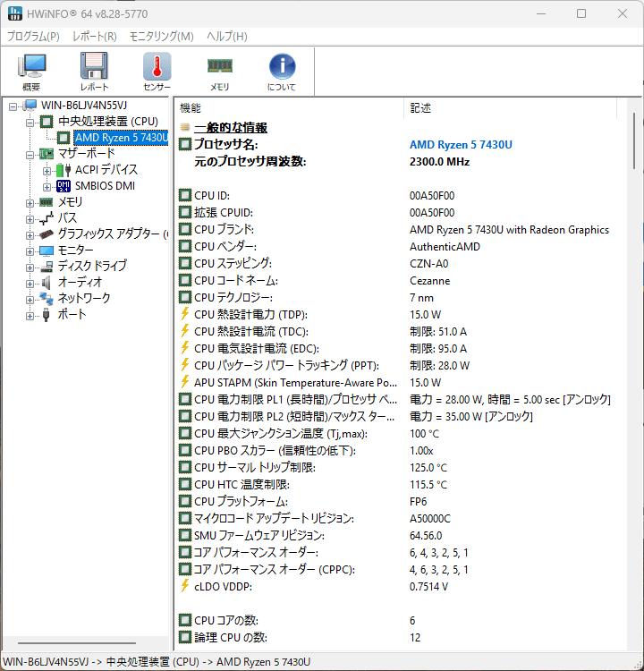
Task: Select SMBIOS DMI tree entry
Action: coord(106,186)
